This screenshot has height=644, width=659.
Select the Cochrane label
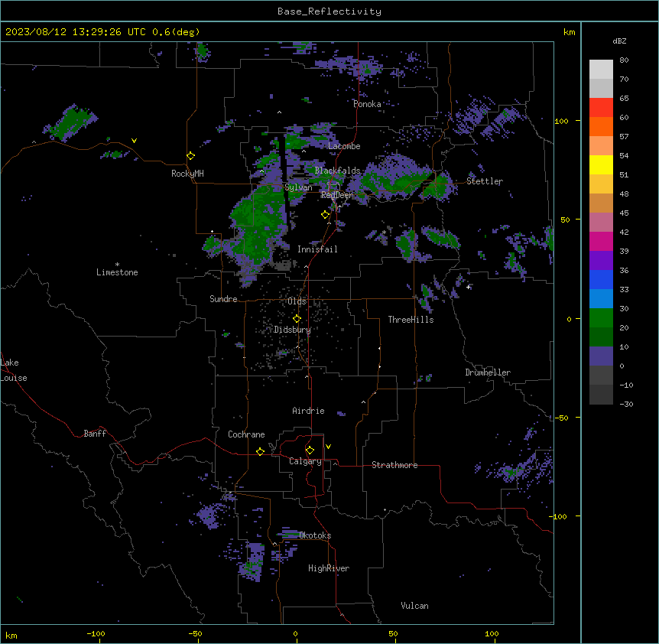[246, 434]
